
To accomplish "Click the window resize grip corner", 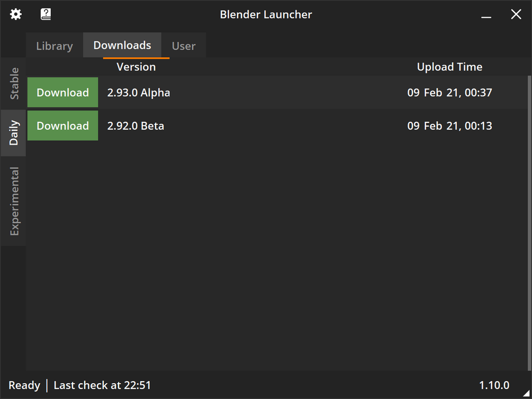I will (x=527, y=394).
